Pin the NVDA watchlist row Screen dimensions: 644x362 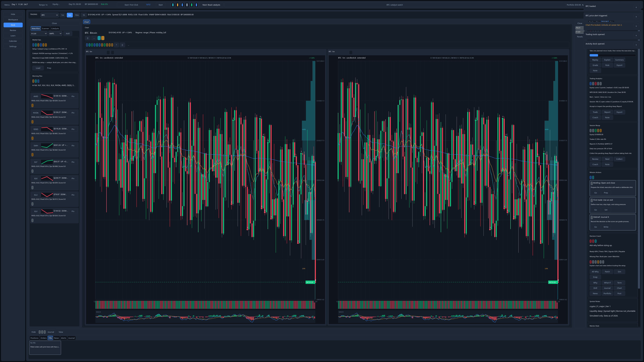73,113
